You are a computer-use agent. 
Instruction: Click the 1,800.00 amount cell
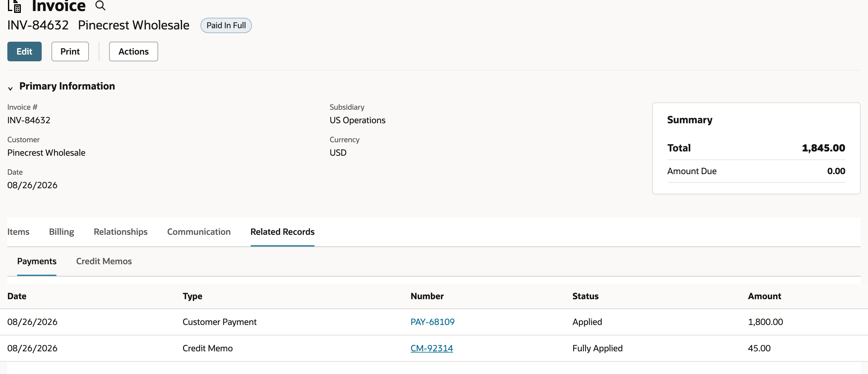765,322
